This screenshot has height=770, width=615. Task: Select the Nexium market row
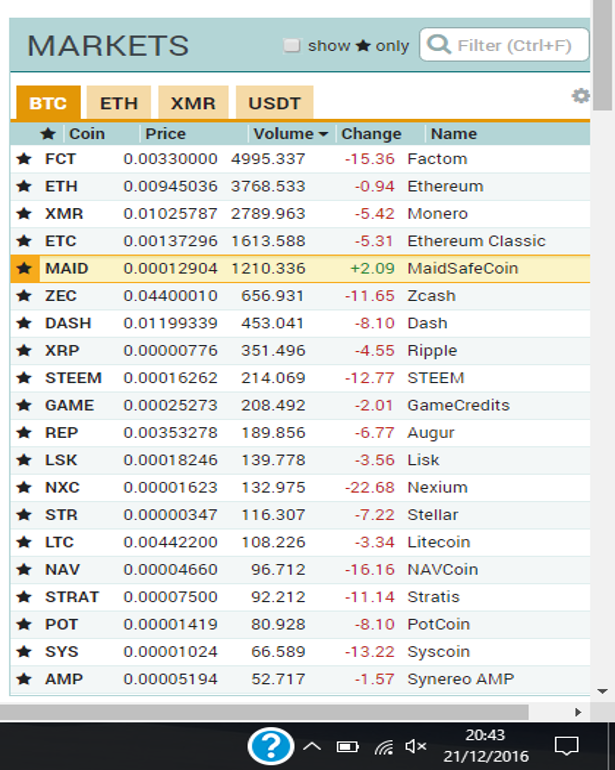pos(300,488)
